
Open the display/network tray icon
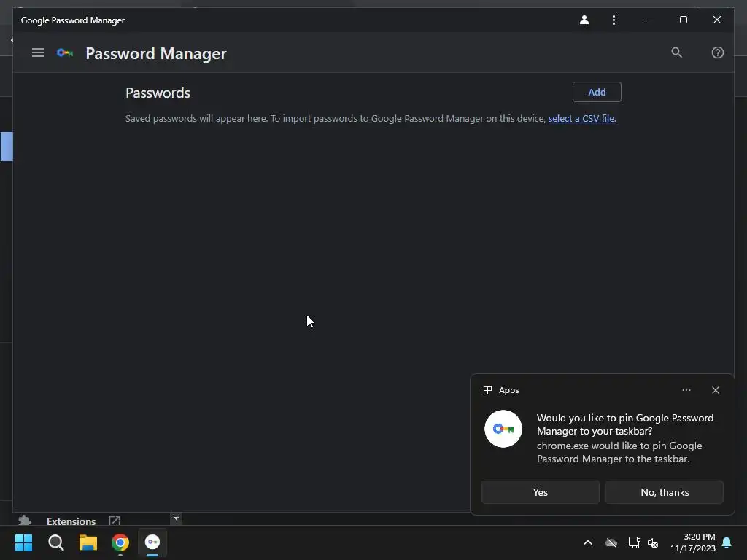[x=634, y=542]
